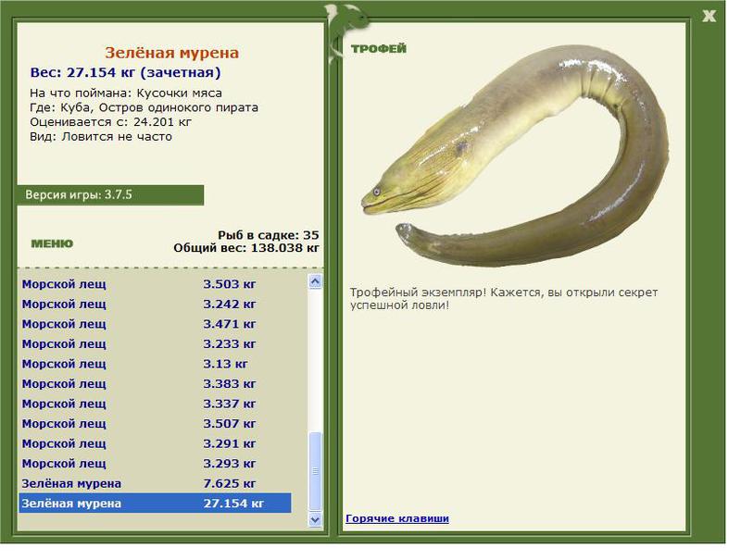Select Морской лещ 3.471 кг row

point(155,324)
